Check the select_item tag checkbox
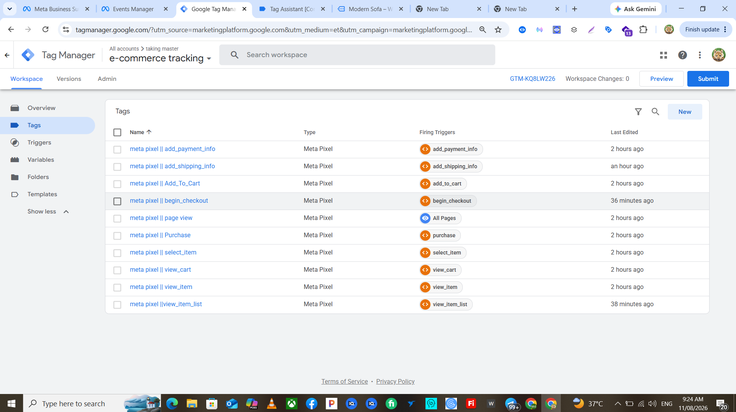The height and width of the screenshot is (412, 736). [x=117, y=253]
